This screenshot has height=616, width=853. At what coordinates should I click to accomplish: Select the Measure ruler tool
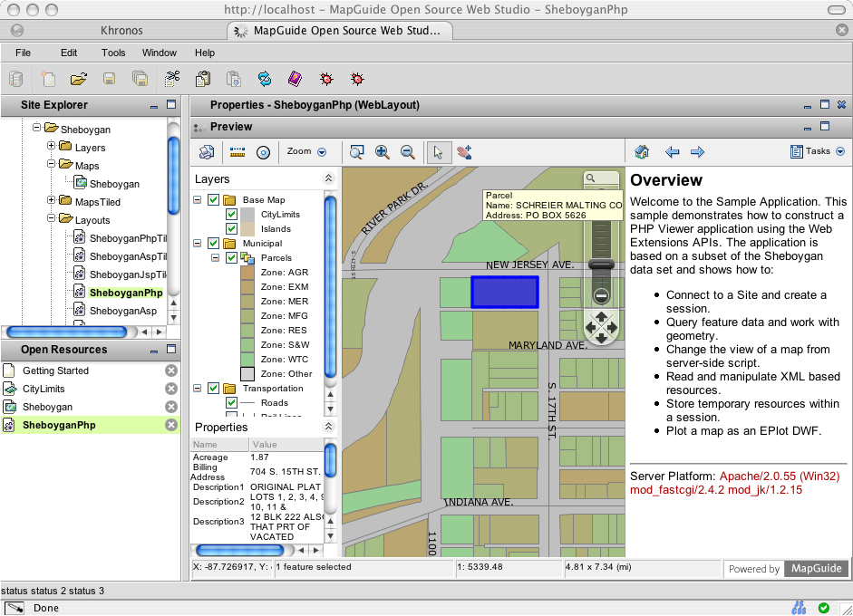237,152
